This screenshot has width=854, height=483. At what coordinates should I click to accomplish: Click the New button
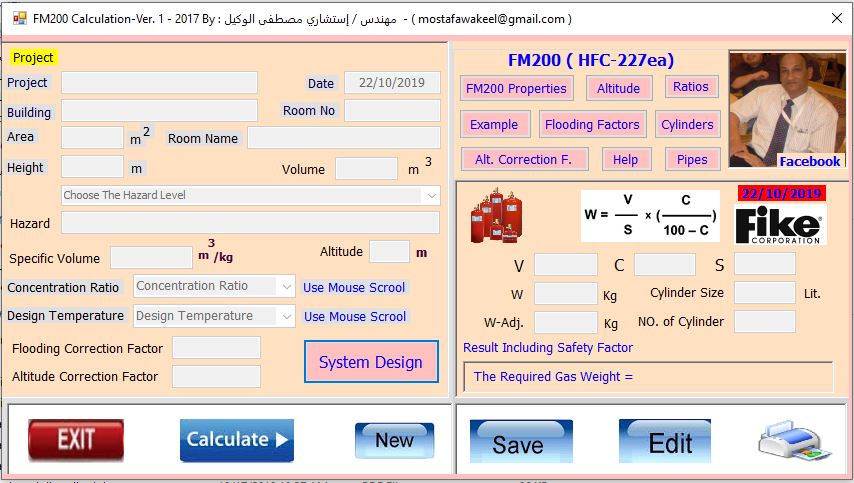click(394, 440)
